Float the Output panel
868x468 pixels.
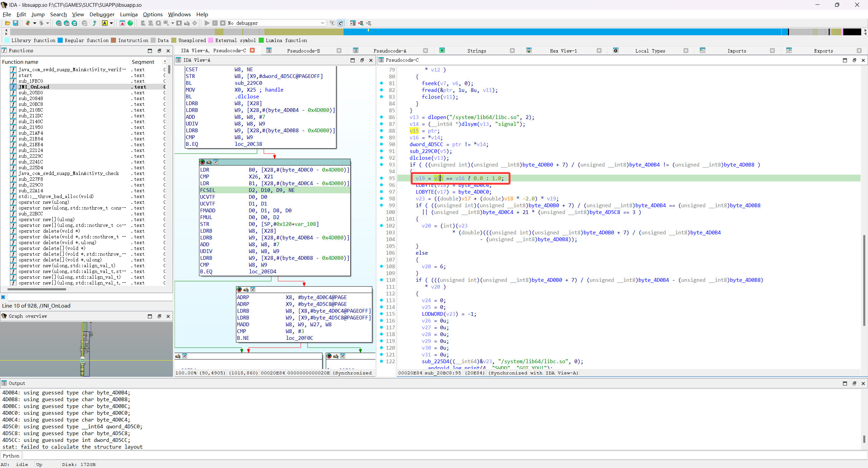(x=854, y=383)
